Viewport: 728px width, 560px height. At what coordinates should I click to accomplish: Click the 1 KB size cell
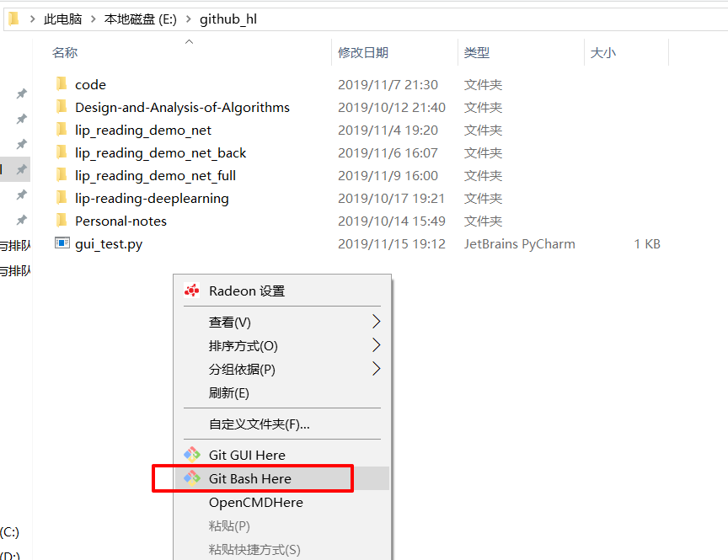click(647, 243)
